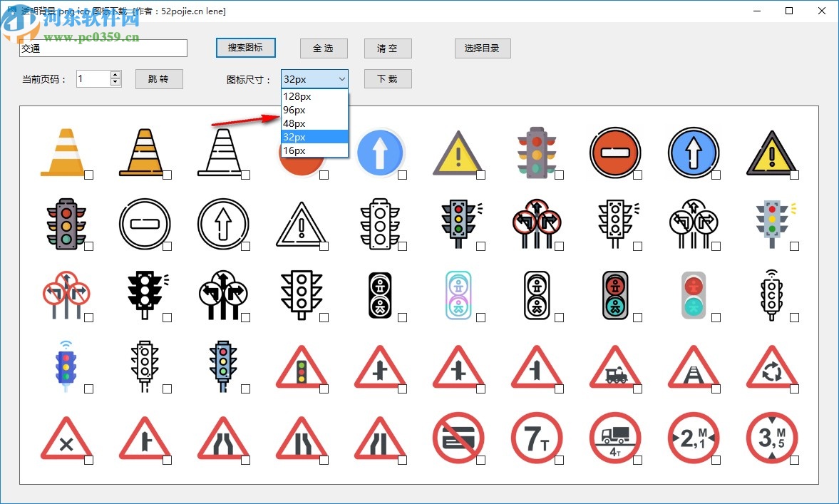Screen dimensions: 839x504
Task: Choose the 7T weight limit sign
Action: [537, 438]
